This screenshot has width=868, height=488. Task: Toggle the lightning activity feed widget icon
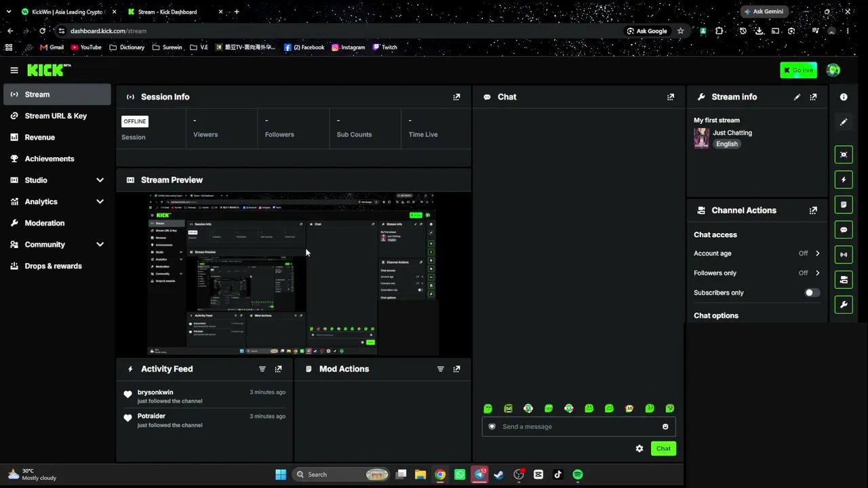[x=844, y=180]
